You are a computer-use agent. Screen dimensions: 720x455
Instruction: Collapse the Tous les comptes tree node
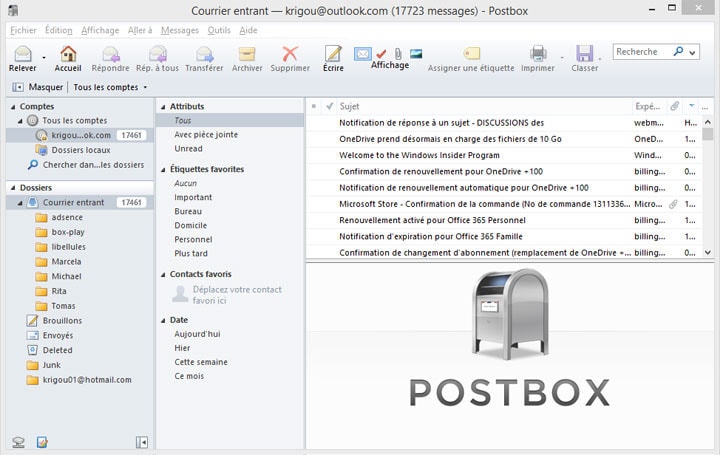[x=20, y=121]
